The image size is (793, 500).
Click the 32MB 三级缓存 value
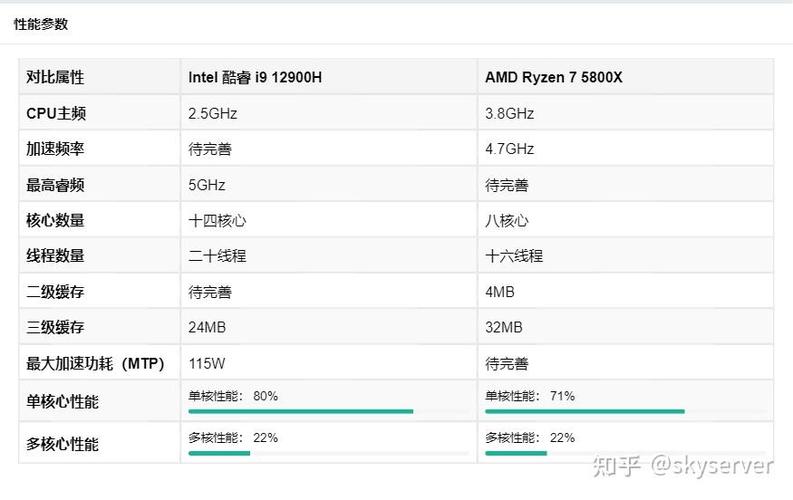tap(504, 328)
